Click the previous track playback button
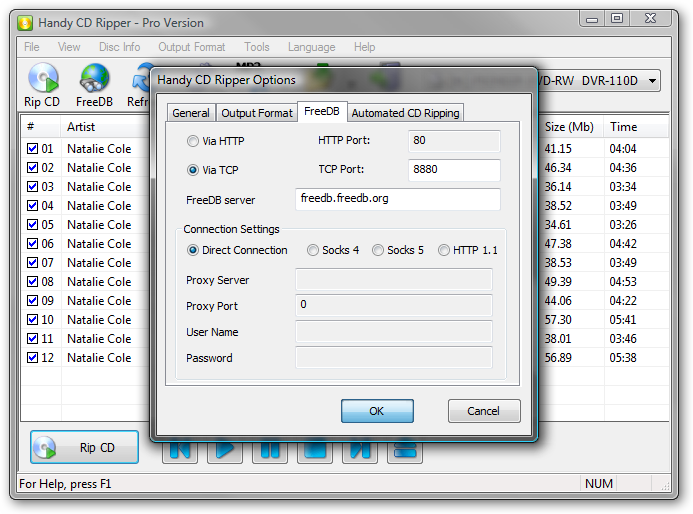This screenshot has height=514, width=693. (x=180, y=451)
